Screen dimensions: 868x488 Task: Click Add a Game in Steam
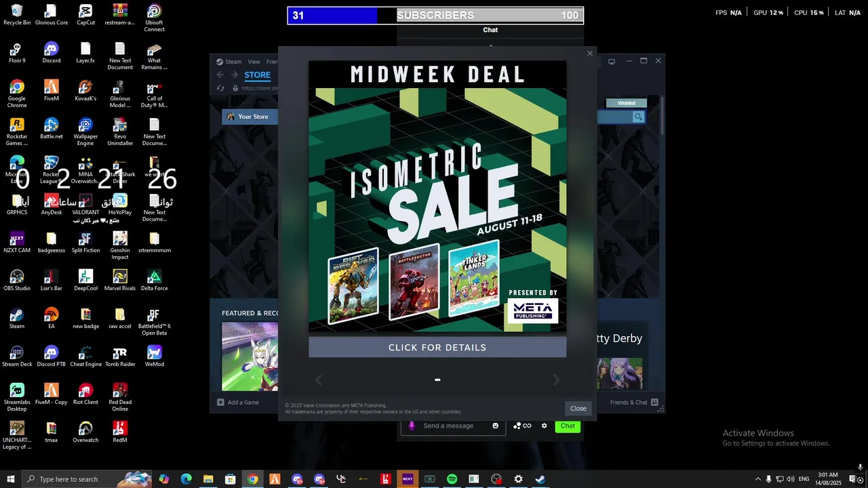pos(238,403)
